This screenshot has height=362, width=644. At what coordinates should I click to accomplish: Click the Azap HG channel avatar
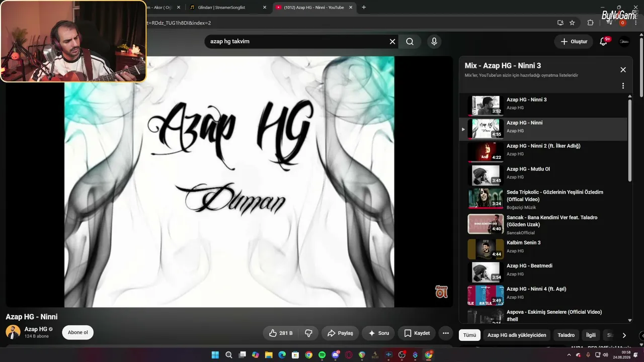[x=13, y=332]
